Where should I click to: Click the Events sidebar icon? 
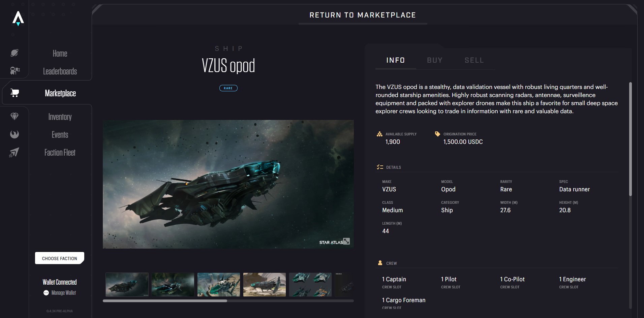14,134
